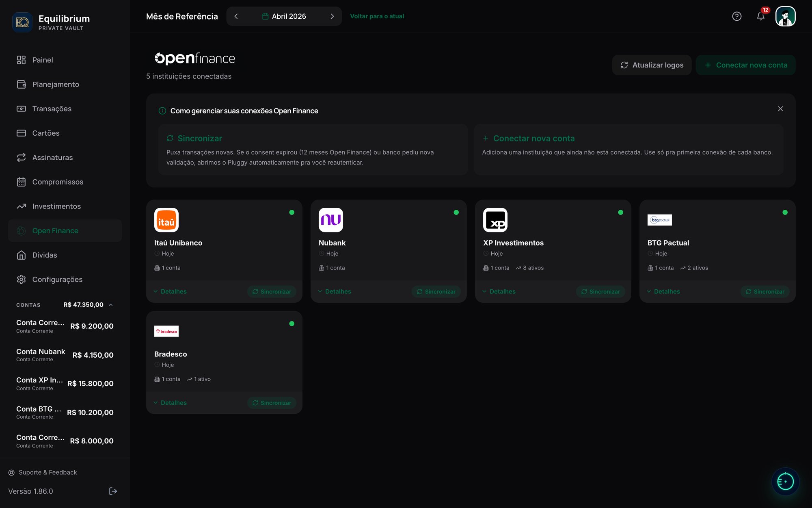Click the Atualizar logos button

pos(652,65)
